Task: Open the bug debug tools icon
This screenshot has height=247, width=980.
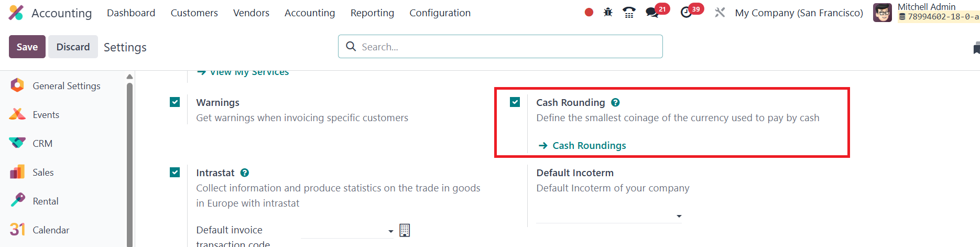Action: pyautogui.click(x=608, y=13)
